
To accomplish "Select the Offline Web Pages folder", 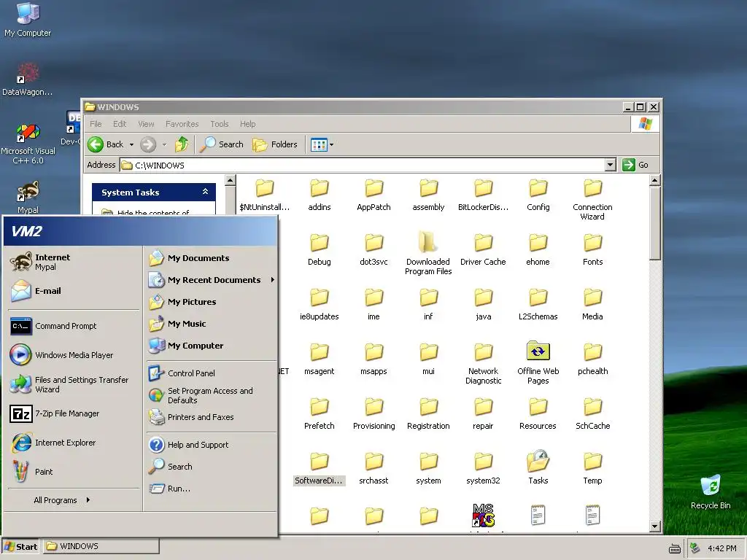I will pos(538,362).
